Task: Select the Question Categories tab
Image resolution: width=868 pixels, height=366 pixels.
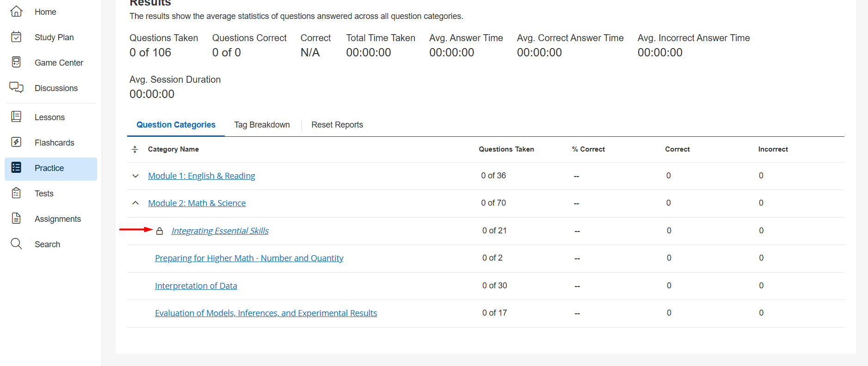Action: (176, 125)
